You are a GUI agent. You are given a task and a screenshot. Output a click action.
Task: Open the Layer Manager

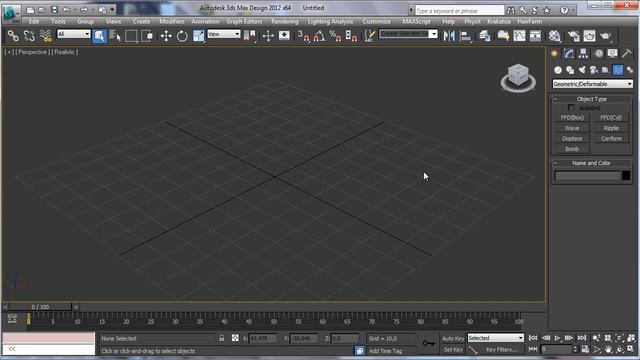[485, 36]
